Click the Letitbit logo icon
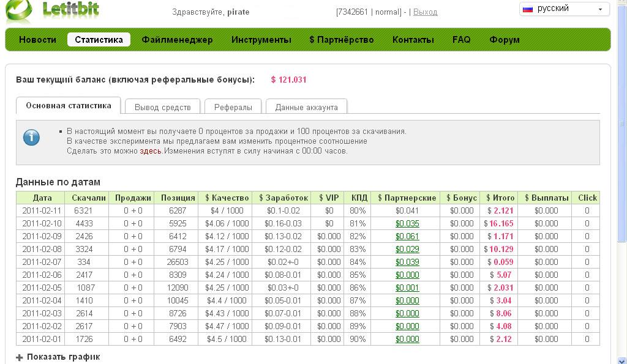 [18, 10]
